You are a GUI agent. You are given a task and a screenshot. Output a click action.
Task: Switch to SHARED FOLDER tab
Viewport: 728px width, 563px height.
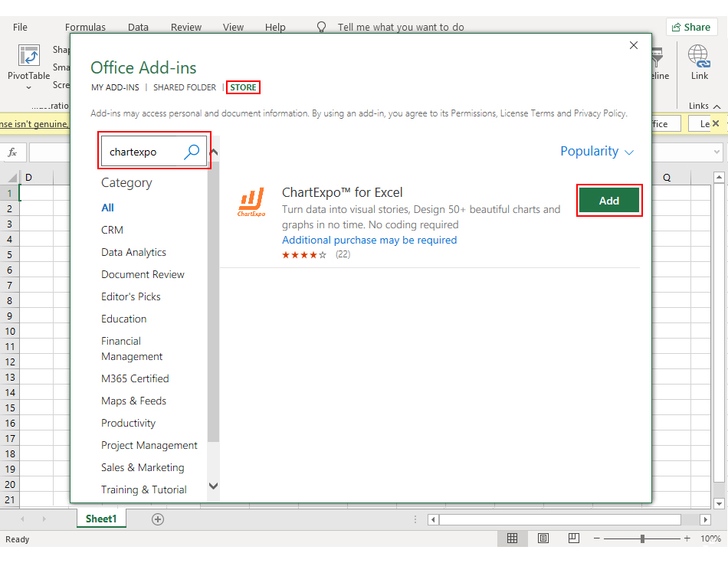(x=185, y=87)
